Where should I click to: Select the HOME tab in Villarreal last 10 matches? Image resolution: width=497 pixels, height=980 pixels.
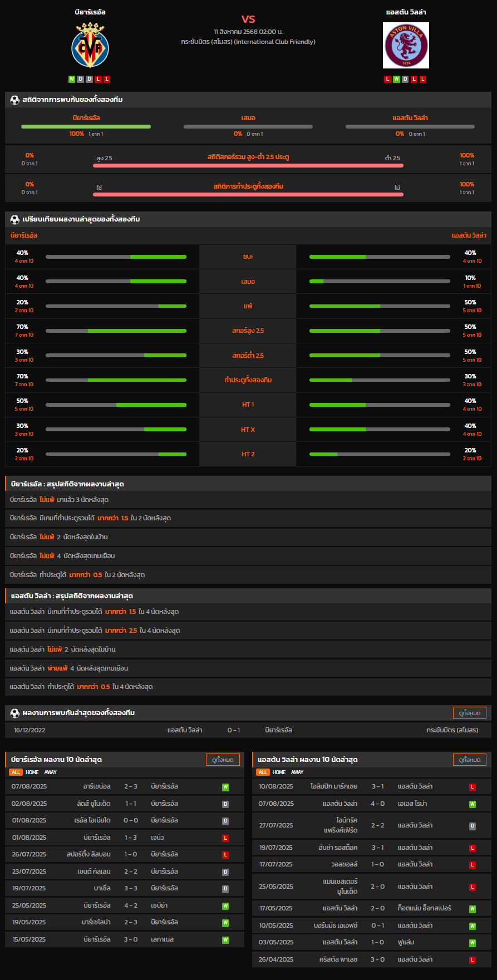pos(32,772)
